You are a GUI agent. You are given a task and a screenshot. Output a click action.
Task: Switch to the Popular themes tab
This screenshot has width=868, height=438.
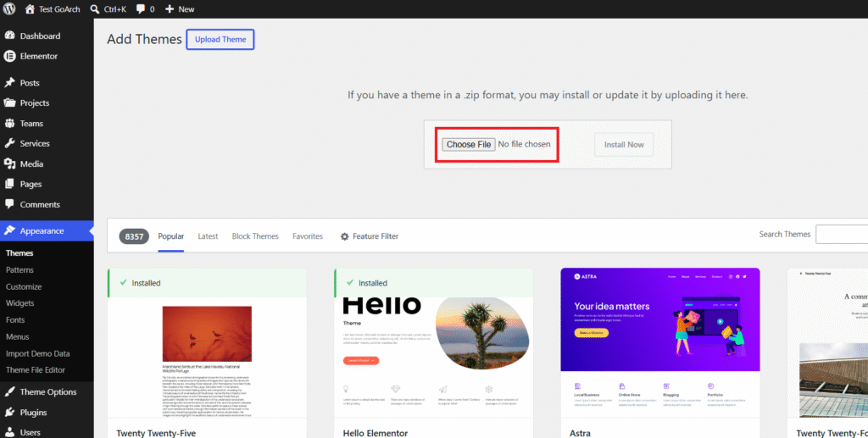[x=170, y=236]
